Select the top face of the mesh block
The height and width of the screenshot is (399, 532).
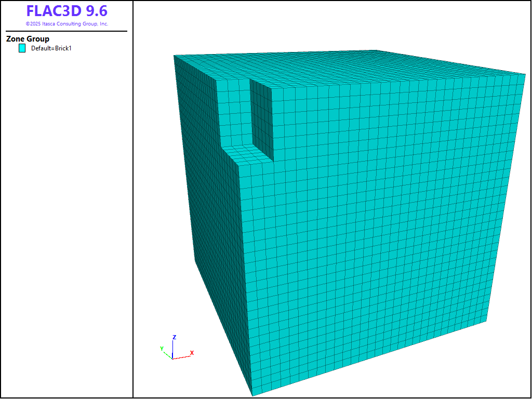(353, 65)
